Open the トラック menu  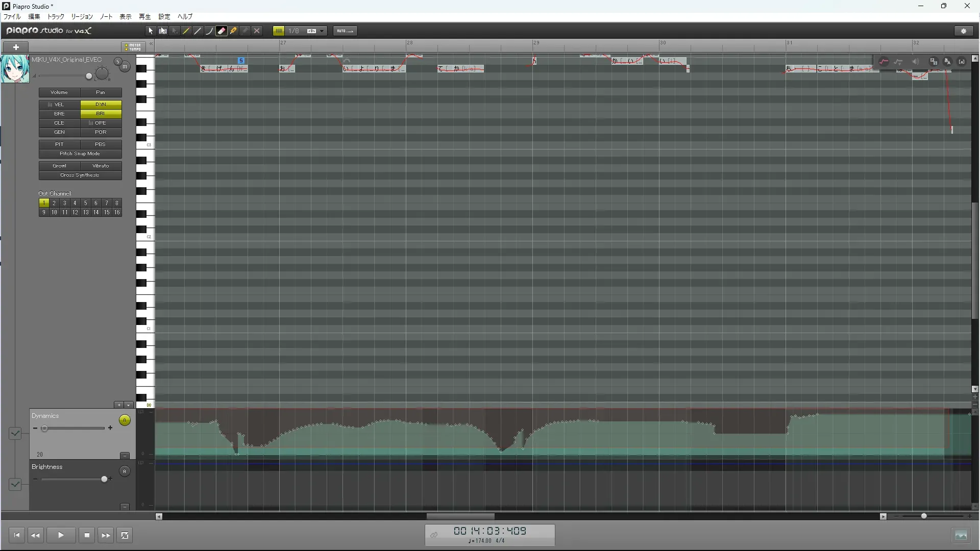coord(56,17)
